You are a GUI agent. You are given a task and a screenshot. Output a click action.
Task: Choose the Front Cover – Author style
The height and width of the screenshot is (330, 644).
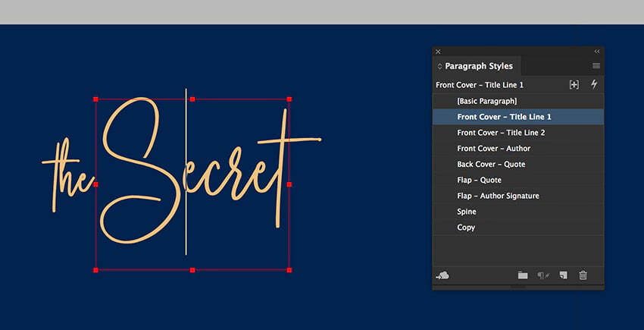[493, 149]
